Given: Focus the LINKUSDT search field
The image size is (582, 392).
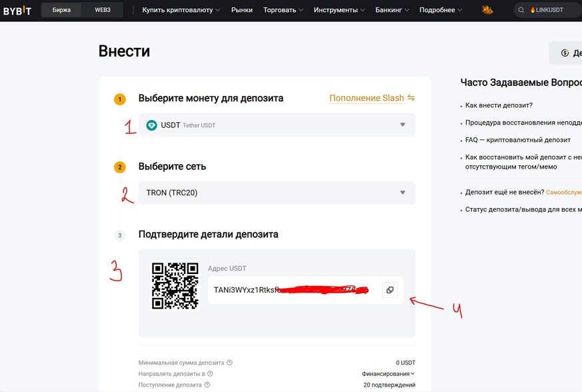Looking at the screenshot, I should click(549, 10).
